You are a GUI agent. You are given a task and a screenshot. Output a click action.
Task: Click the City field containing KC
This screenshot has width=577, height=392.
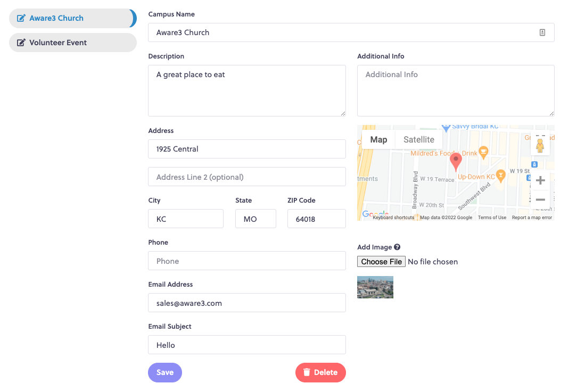click(x=186, y=219)
